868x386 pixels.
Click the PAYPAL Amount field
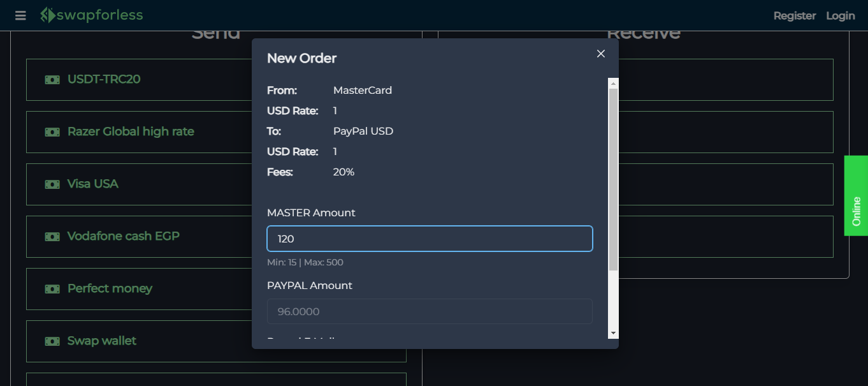pos(430,311)
